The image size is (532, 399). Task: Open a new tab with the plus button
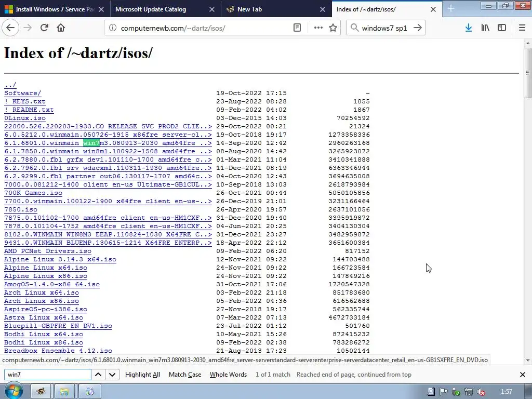[x=450, y=9]
